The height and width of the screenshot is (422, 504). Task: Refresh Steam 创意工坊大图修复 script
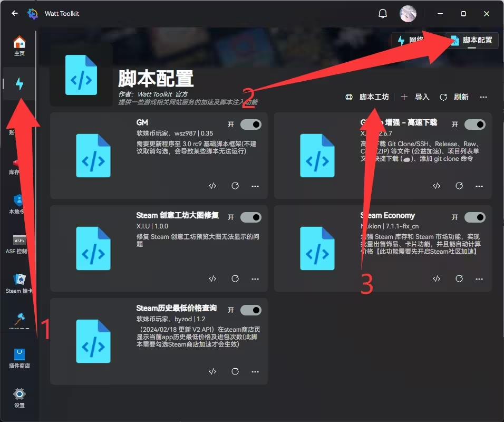[235, 279]
